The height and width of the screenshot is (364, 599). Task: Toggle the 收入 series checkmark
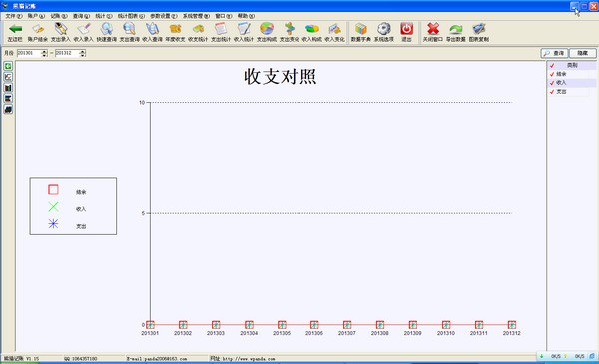click(x=552, y=83)
